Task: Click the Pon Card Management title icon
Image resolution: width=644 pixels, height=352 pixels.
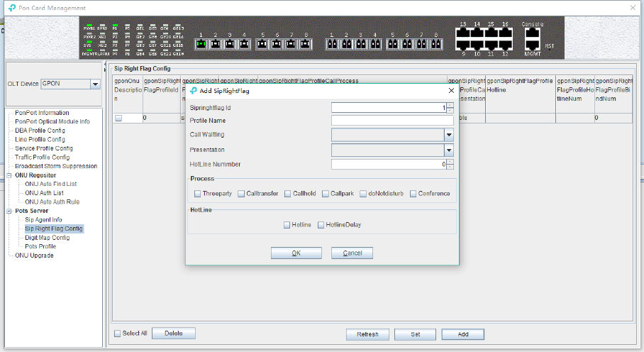Action: click(12, 8)
